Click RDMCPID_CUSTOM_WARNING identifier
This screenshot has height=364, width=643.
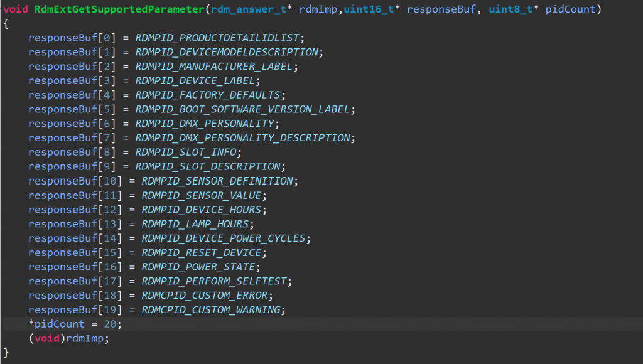[x=213, y=309]
